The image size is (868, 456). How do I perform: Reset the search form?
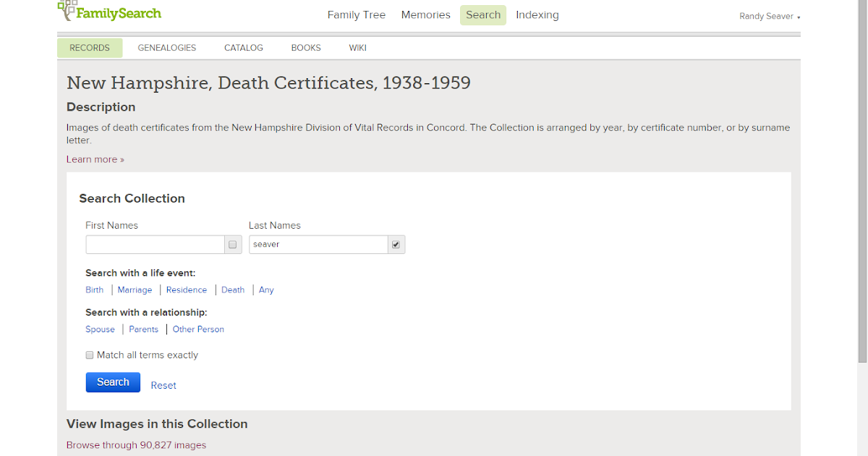click(163, 386)
